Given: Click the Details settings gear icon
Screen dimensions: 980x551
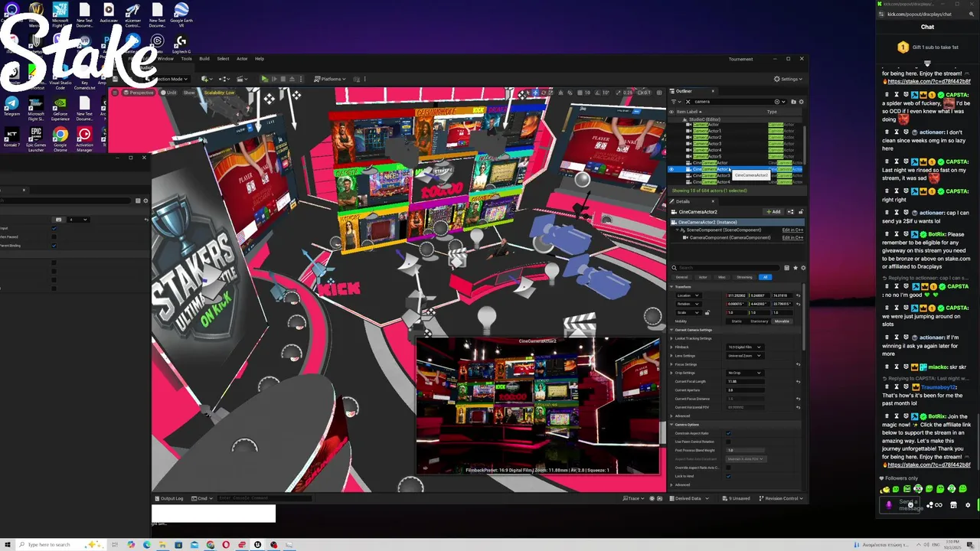Looking at the screenshot, I should click(803, 268).
